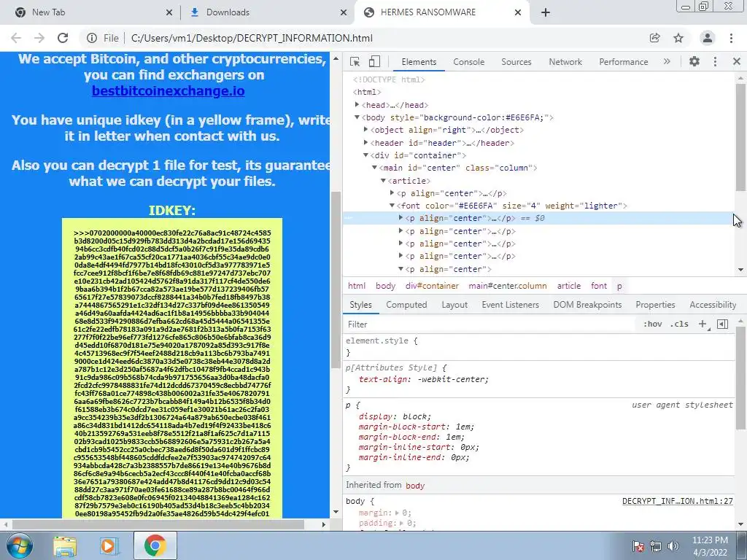Viewport: 747px width, 560px height.
Task: Toggle the device toolbar icon
Action: pos(374,61)
